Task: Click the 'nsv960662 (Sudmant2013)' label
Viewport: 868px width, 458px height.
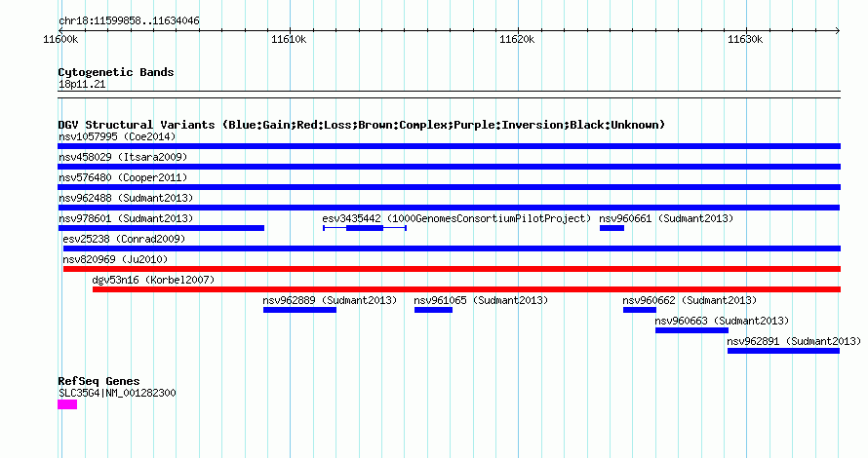Action: 690,300
